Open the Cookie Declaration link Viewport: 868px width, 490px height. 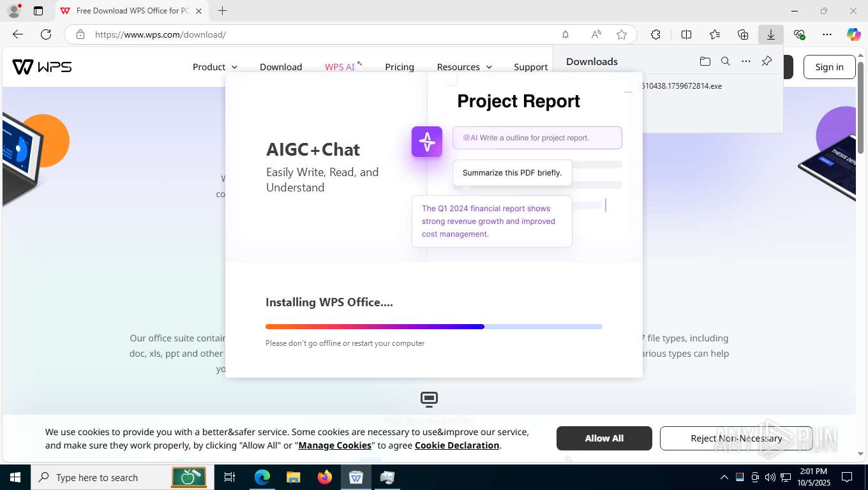tap(457, 445)
